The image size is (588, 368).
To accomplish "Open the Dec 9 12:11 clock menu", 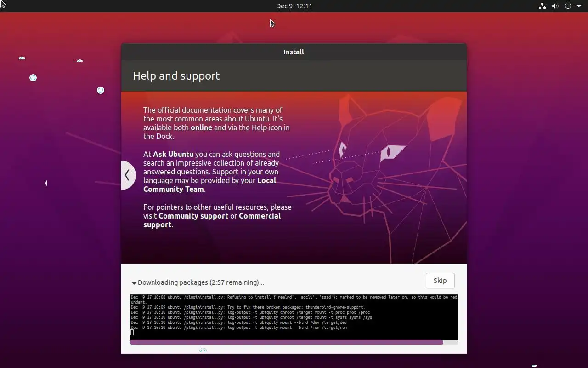I will coord(294,6).
